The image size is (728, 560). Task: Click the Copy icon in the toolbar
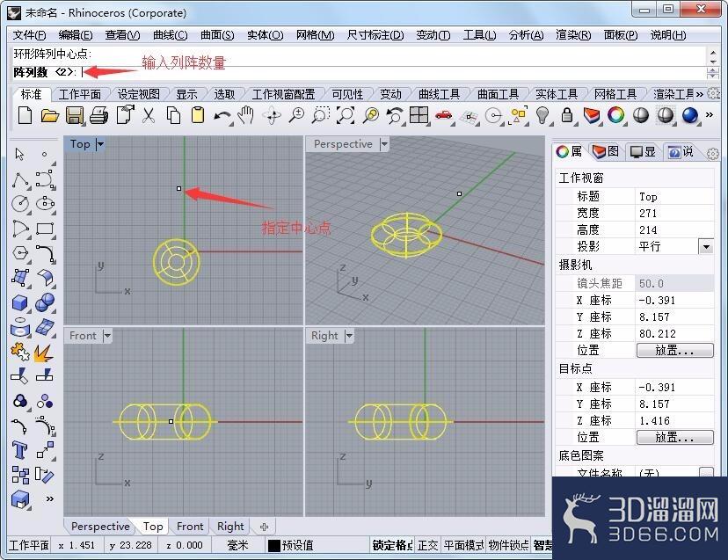click(173, 115)
